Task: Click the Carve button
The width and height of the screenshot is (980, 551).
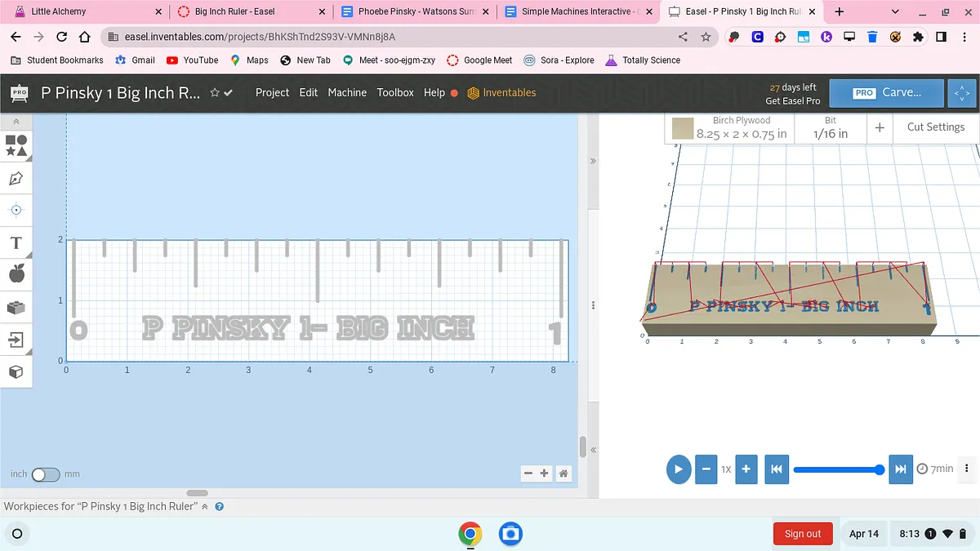Action: [x=886, y=93]
